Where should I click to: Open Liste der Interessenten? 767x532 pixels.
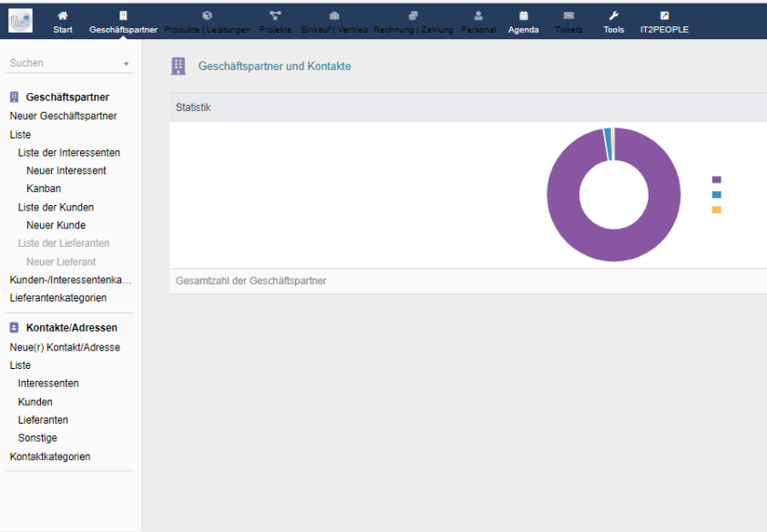click(x=68, y=152)
